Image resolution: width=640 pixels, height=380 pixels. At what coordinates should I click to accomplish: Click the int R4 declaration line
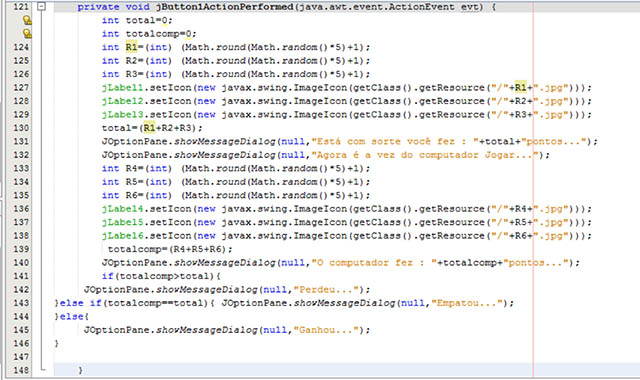tap(236, 168)
